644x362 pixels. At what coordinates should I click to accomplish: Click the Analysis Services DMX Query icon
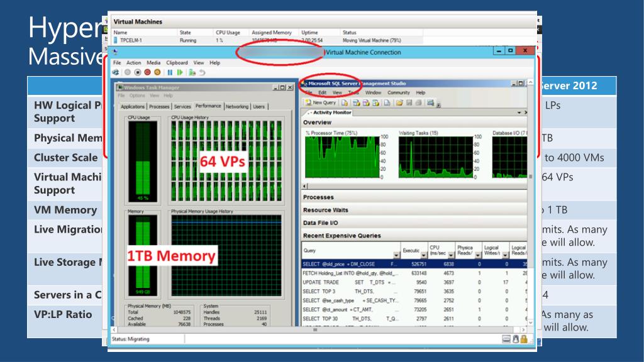[x=366, y=102]
